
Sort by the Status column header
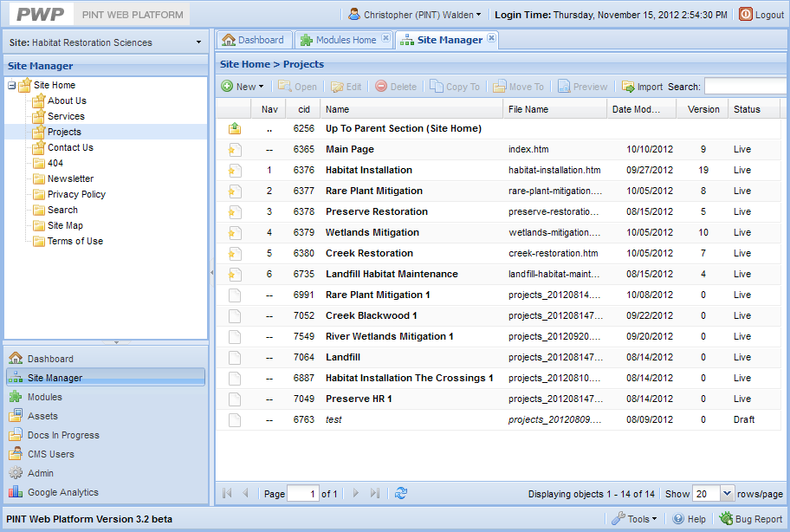754,109
